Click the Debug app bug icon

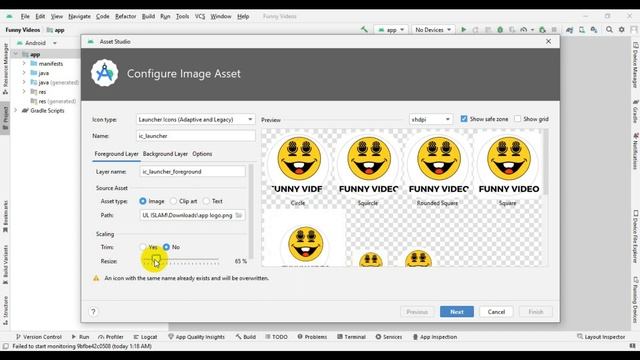[x=500, y=30]
